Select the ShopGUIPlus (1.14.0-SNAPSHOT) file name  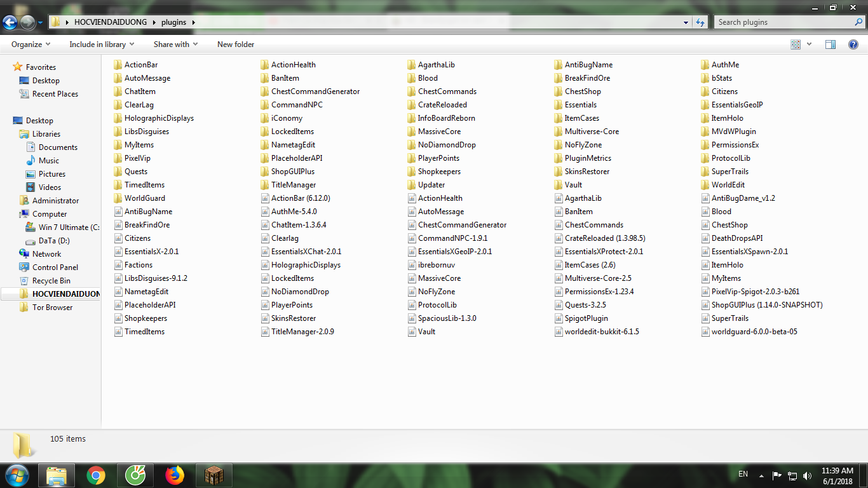click(x=767, y=305)
